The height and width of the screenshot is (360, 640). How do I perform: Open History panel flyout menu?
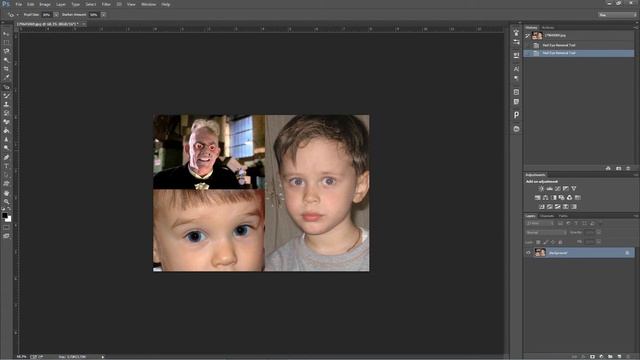coord(636,28)
